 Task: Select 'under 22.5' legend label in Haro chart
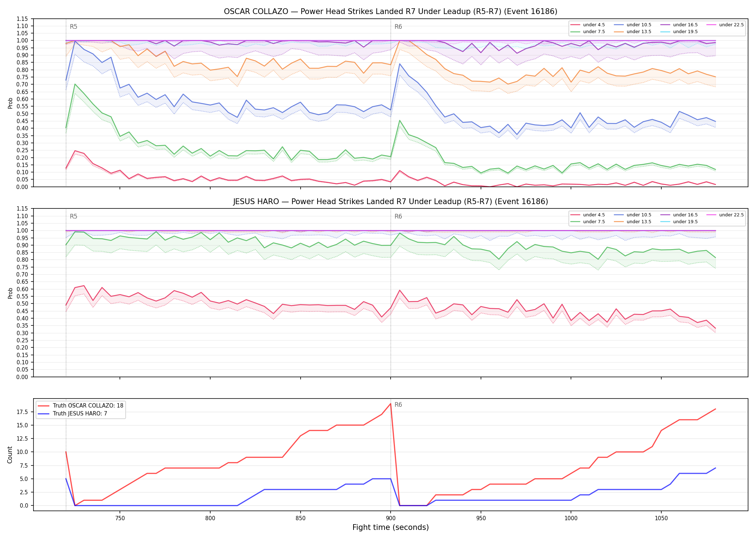click(732, 215)
